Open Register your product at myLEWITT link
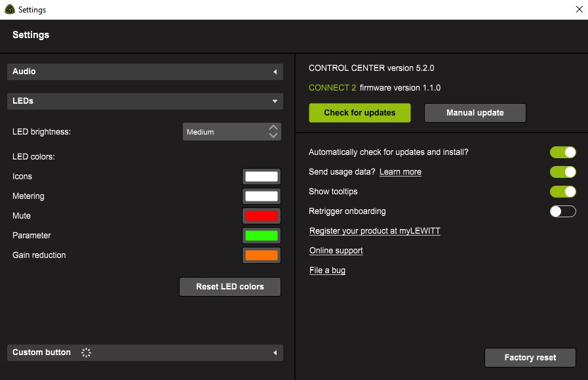The image size is (588, 380). point(374,231)
